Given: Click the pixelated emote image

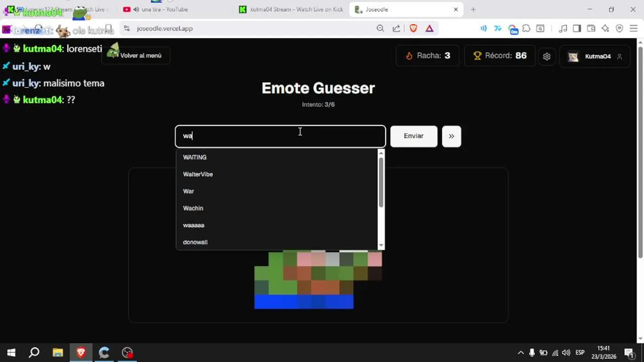Looking at the screenshot, I should click(318, 280).
